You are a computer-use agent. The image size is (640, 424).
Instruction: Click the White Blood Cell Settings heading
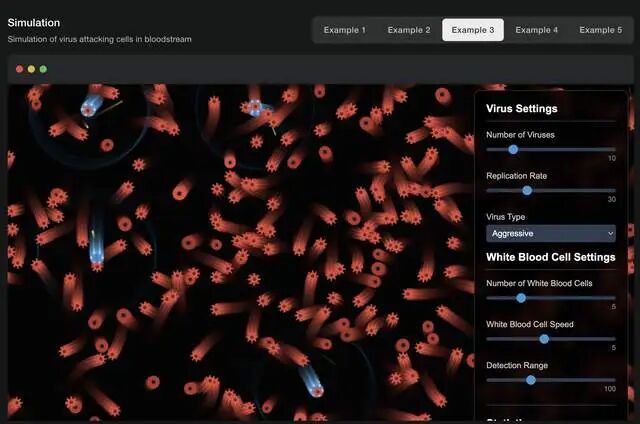coord(551,257)
